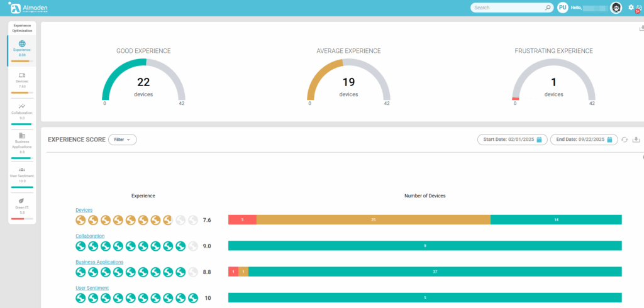Click the orange 25-device bar segment

(373, 220)
